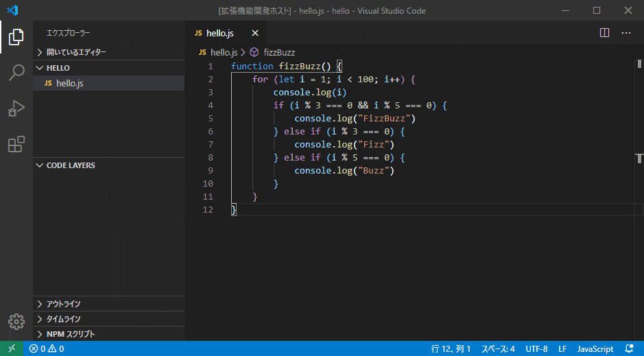This screenshot has width=644, height=356.
Task: Open the Manage gear menu
Action: (16, 322)
